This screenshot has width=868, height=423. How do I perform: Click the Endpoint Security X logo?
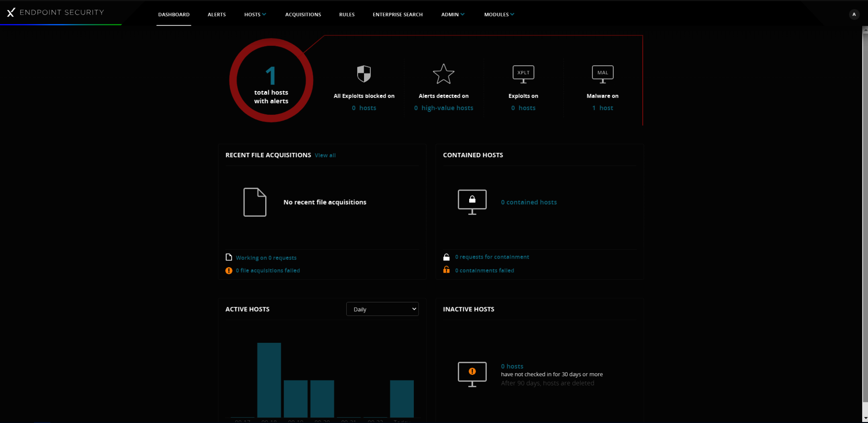[11, 13]
